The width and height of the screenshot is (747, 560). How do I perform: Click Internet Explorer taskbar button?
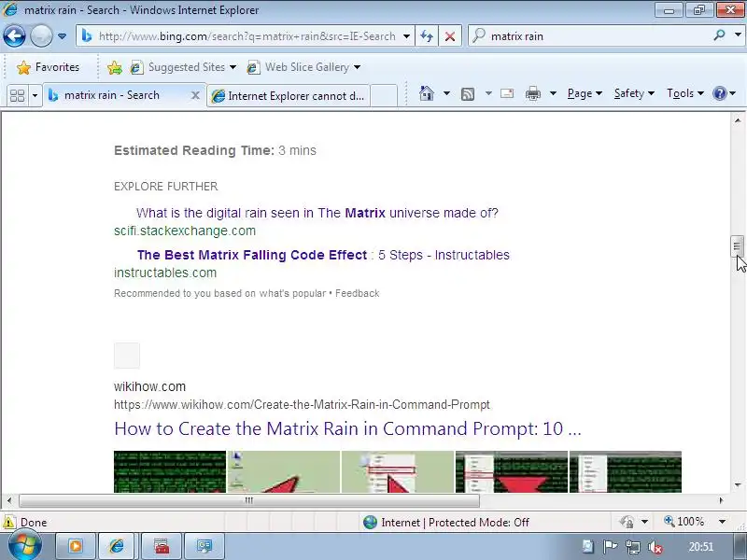(x=117, y=546)
